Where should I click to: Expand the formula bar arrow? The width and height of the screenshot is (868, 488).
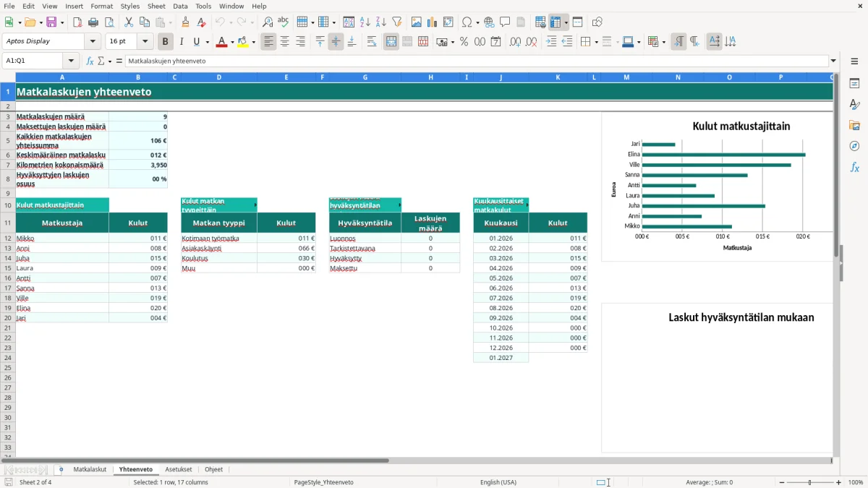(x=833, y=61)
